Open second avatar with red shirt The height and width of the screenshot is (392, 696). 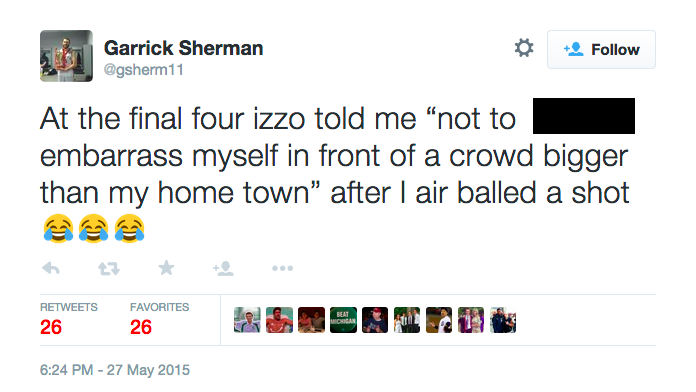pyautogui.click(x=279, y=320)
